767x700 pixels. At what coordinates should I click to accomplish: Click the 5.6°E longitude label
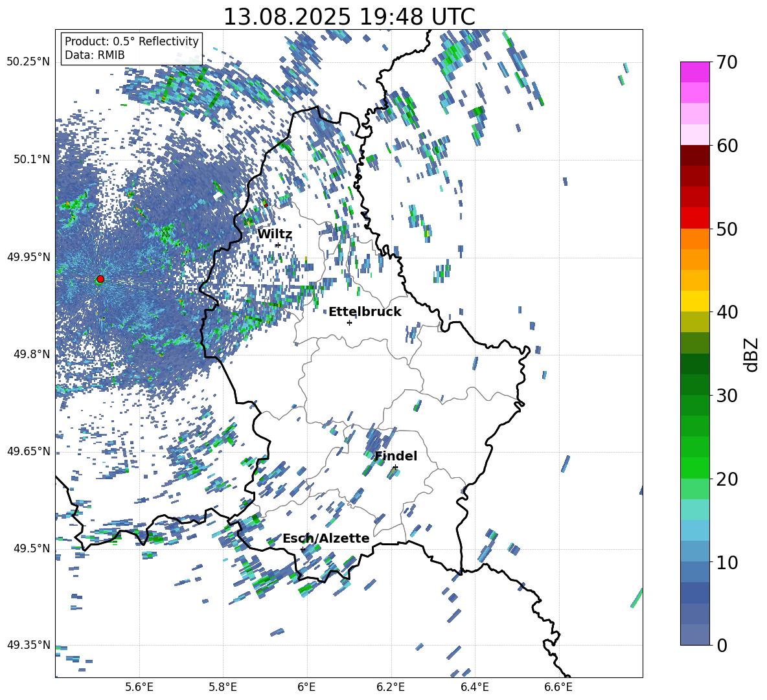coord(139,687)
